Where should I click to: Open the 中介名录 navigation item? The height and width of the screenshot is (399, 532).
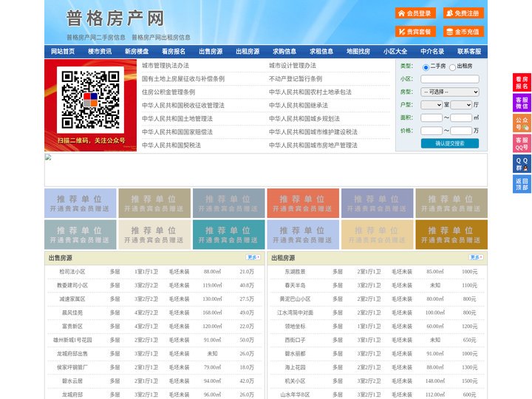click(x=432, y=52)
